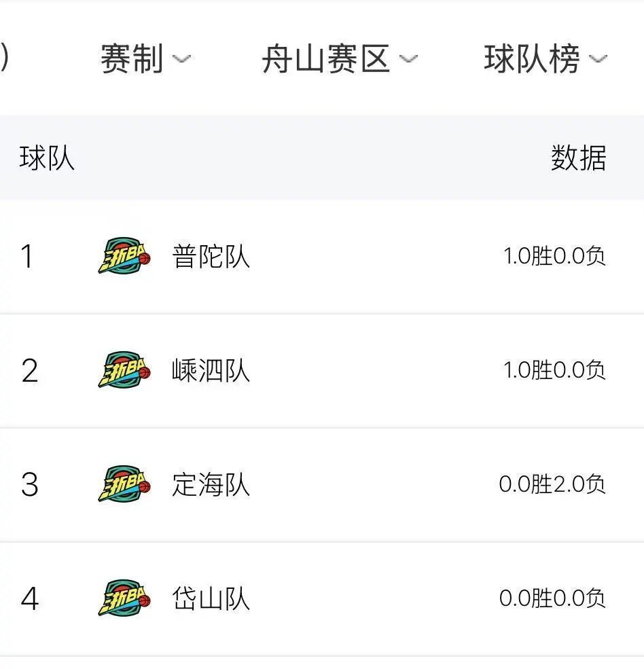Click the 数据 column header
This screenshot has height=669, width=644.
pyautogui.click(x=578, y=158)
